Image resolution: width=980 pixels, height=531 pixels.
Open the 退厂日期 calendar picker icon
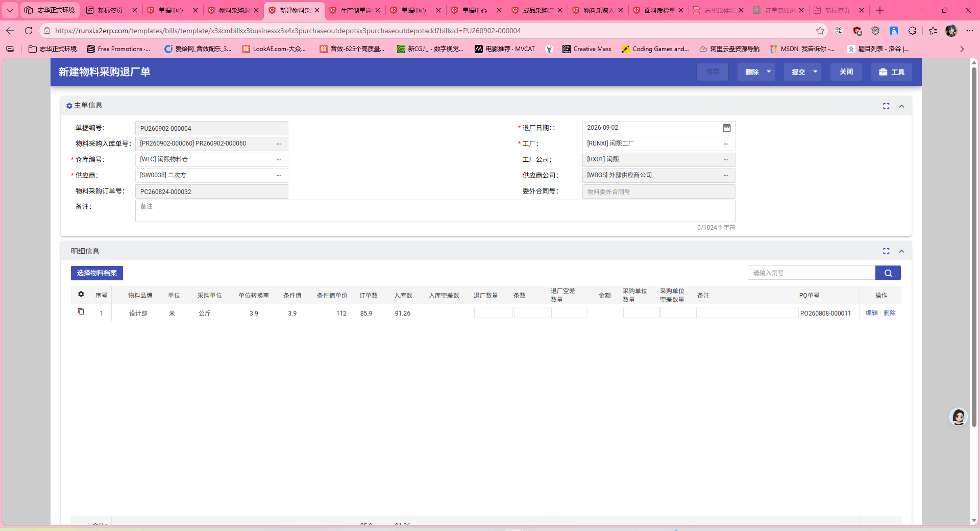tap(726, 128)
